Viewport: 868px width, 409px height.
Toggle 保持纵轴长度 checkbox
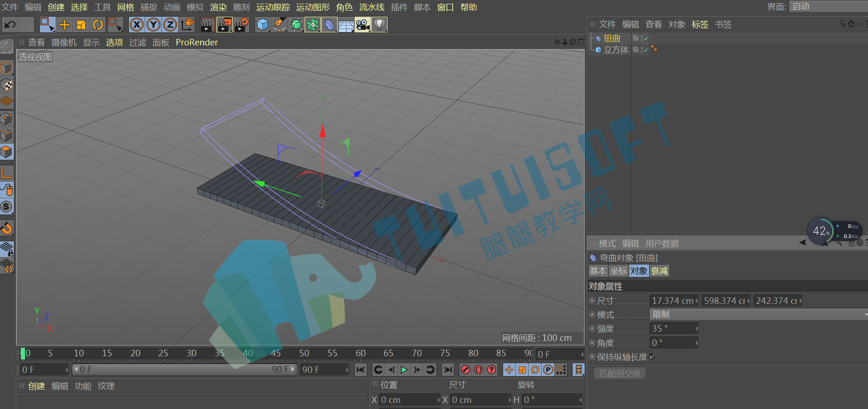coord(652,356)
